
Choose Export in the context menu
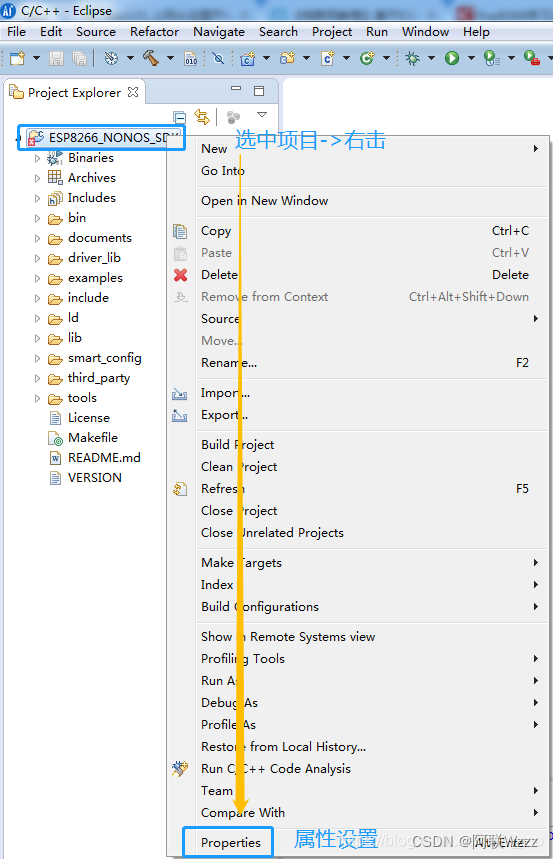tap(357, 415)
